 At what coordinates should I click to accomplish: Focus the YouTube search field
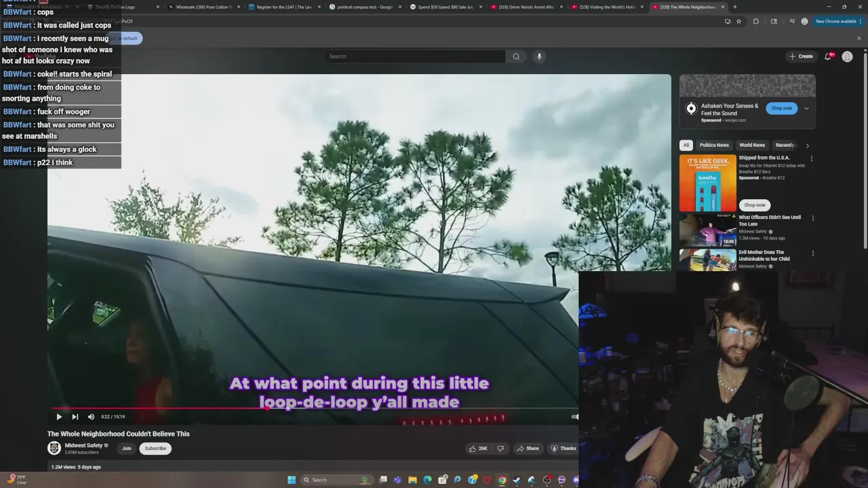[x=415, y=56]
